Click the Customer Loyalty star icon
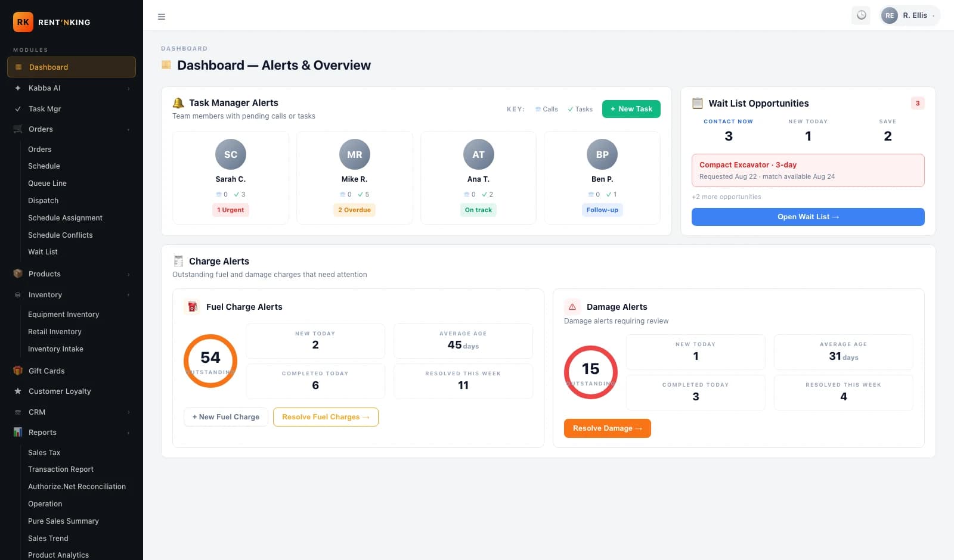Screen dimensions: 954x560 coord(18,391)
